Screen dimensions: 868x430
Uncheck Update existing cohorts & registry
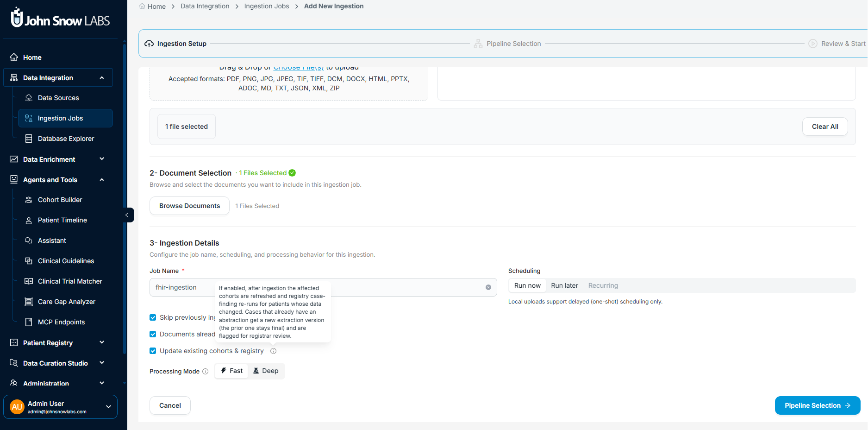[x=153, y=351]
